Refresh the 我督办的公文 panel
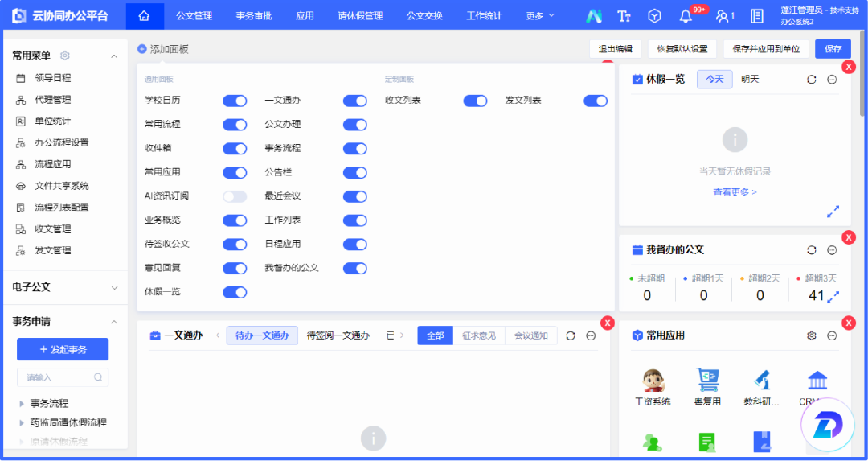 point(812,250)
